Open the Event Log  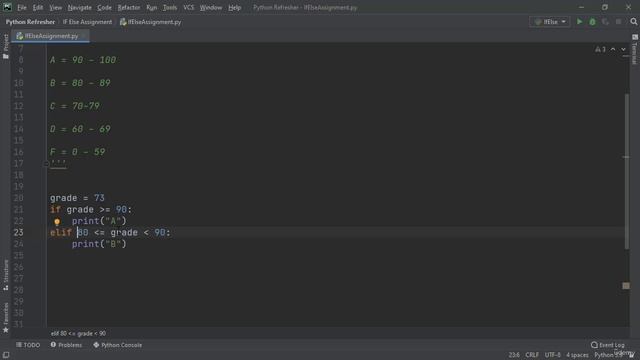click(x=608, y=345)
